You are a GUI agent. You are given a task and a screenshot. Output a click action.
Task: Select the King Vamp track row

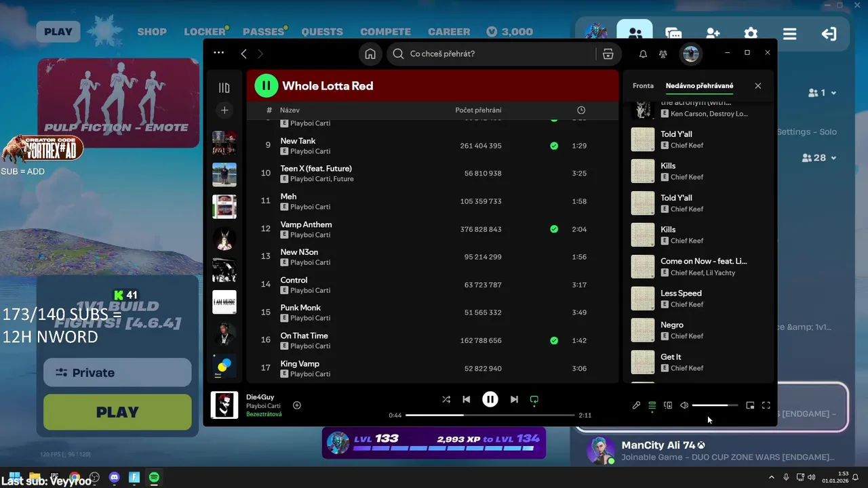(433, 368)
